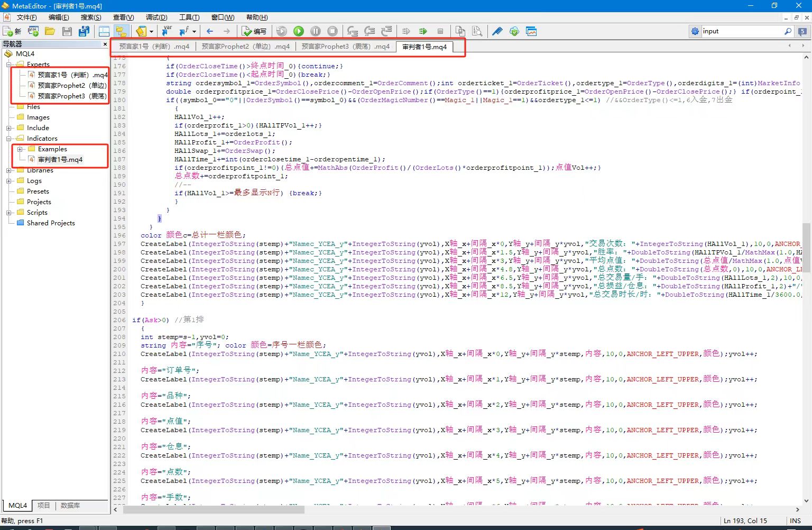812x530 pixels.
Task: Open the trading terminal chart icon
Action: click(x=531, y=32)
